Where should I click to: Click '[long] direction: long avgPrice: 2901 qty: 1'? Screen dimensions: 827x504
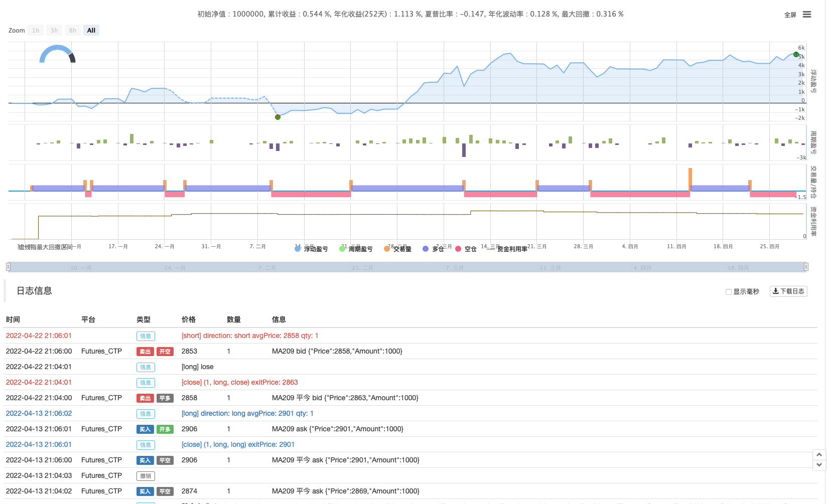click(247, 413)
